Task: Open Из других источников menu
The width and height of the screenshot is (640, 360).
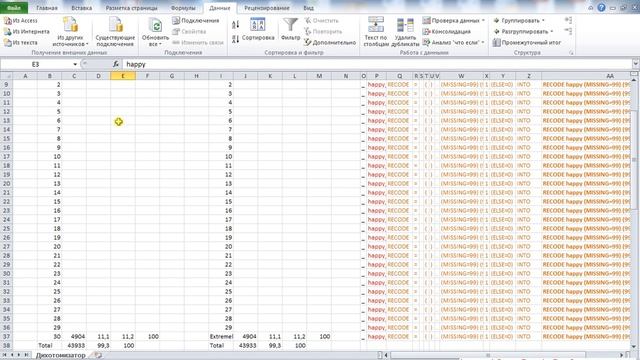Action: (70, 32)
